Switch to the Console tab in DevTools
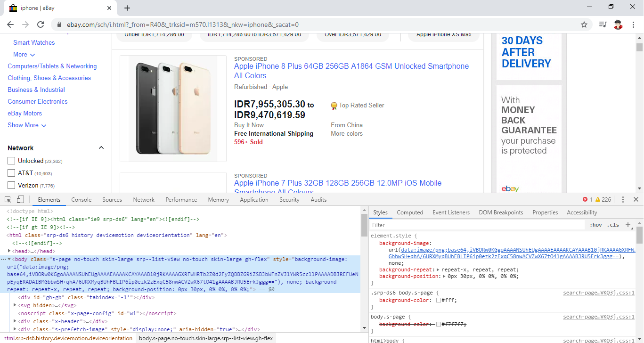The width and height of the screenshot is (644, 343). click(81, 199)
